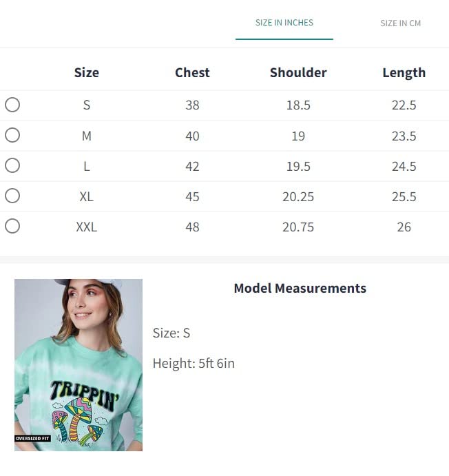Screen dimensions: 449x476
Task: Click the Length column header
Action: 404,72
